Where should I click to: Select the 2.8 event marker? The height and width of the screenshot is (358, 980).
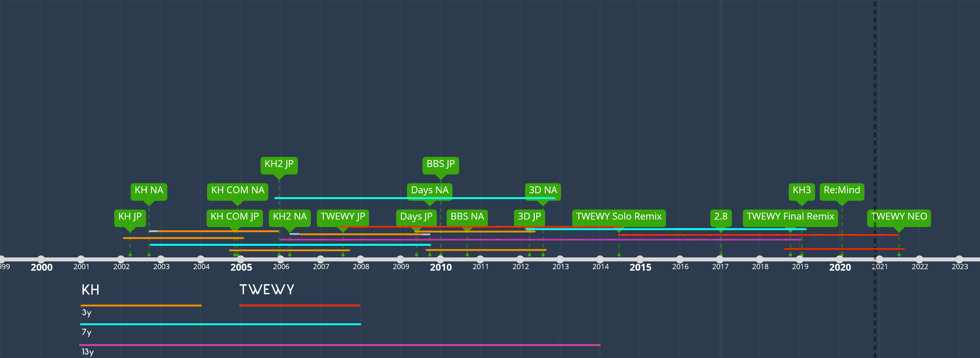tap(721, 217)
